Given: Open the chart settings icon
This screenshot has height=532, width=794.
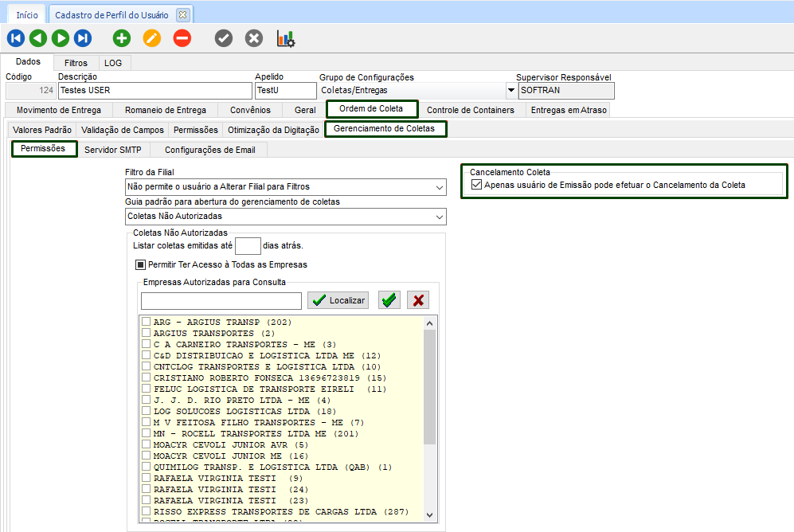Looking at the screenshot, I should pyautogui.click(x=286, y=37).
